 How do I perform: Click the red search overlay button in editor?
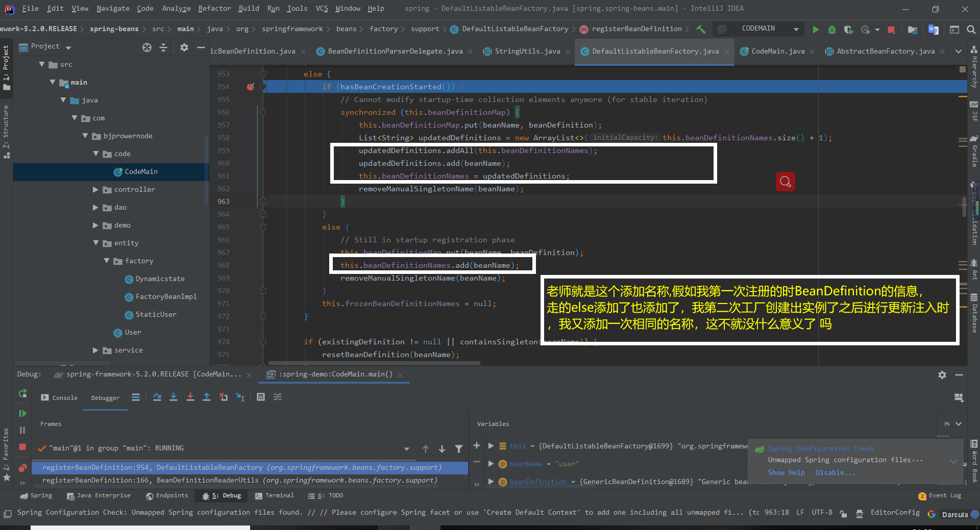click(786, 182)
